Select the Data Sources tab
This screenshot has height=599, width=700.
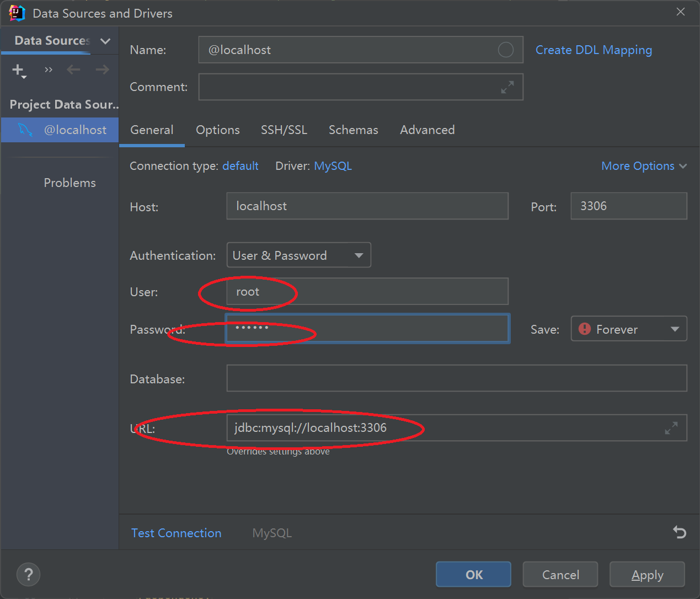tap(52, 41)
